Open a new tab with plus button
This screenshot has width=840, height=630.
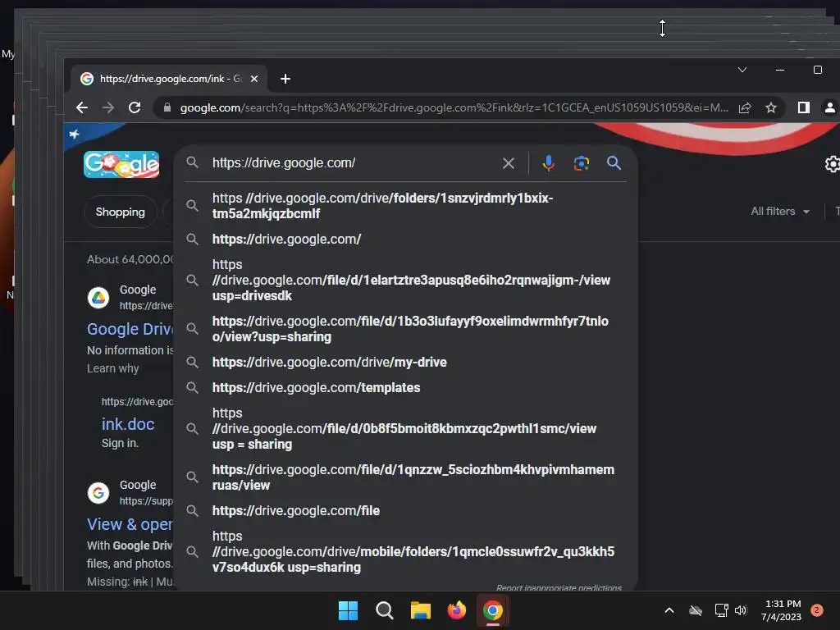click(x=285, y=79)
